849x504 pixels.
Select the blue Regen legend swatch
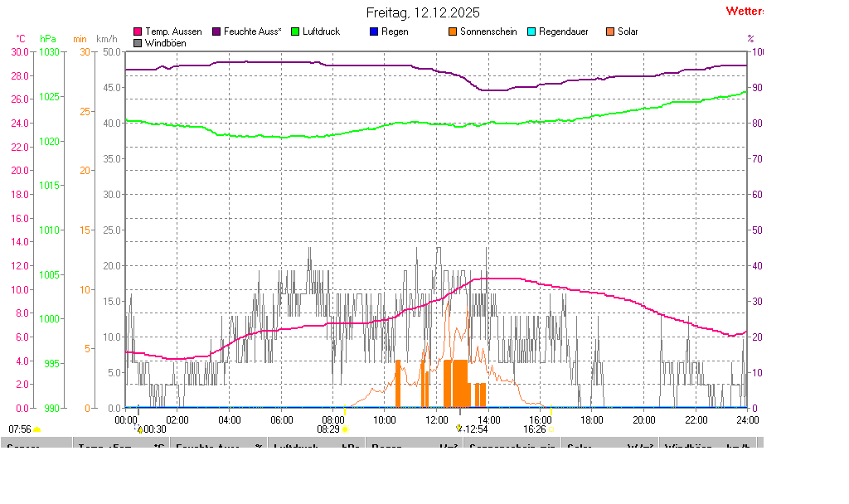tap(374, 31)
